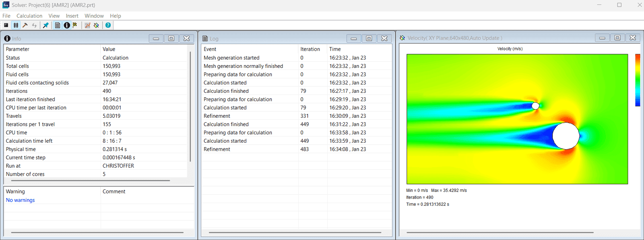
Task: Click the 'CHRISTOFFER' run-at value
Action: click(x=118, y=166)
